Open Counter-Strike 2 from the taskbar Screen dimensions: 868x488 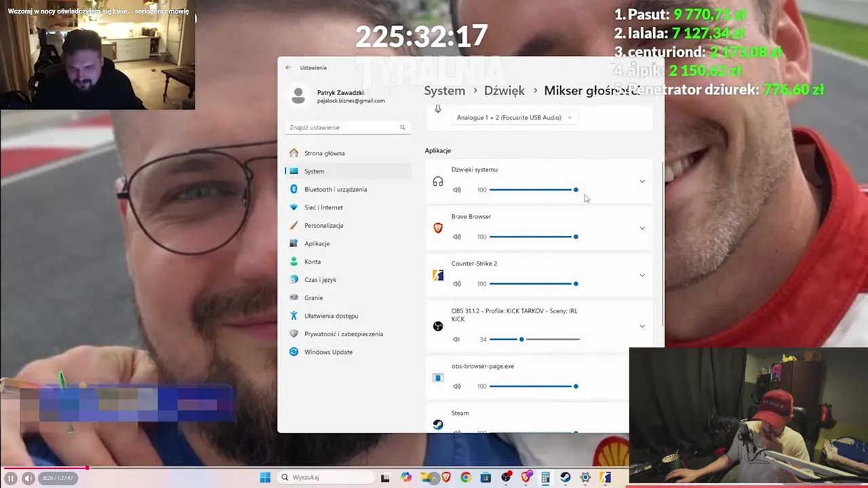click(605, 477)
